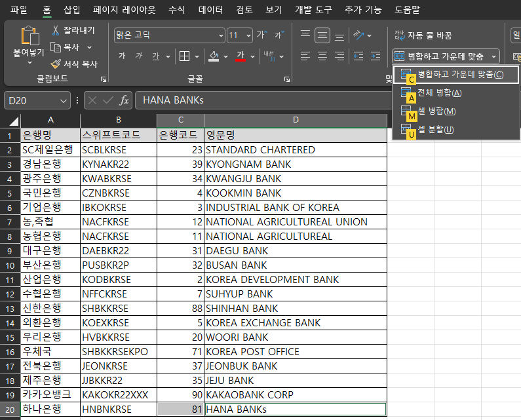Click cell containing KYNAKR22
521x420 pixels.
(118, 164)
